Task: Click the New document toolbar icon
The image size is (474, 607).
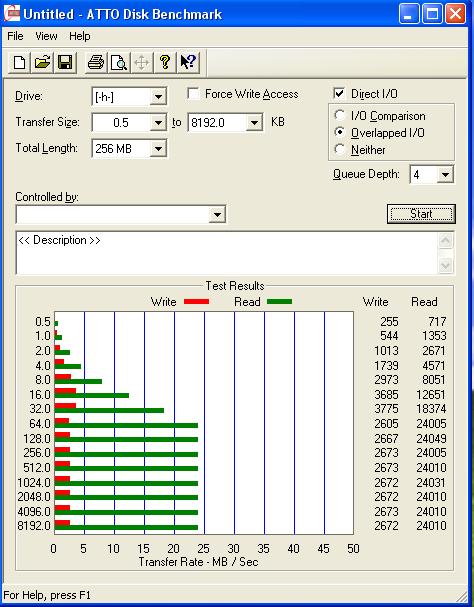Action: [x=19, y=62]
